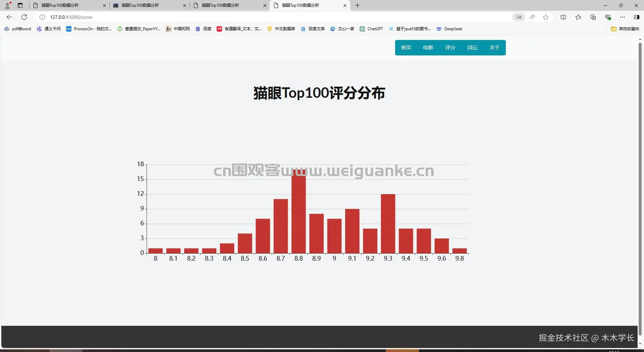Open 关于 in the navigation bar
The height and width of the screenshot is (352, 644).
(494, 48)
